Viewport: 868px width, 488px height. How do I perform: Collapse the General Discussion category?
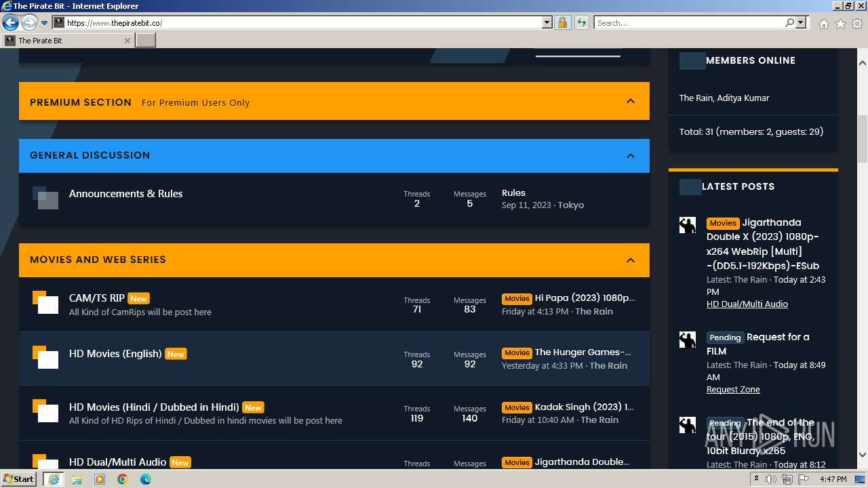(631, 156)
